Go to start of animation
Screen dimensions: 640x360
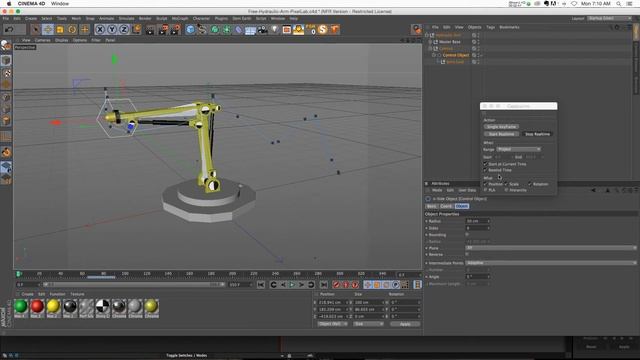coord(261,284)
